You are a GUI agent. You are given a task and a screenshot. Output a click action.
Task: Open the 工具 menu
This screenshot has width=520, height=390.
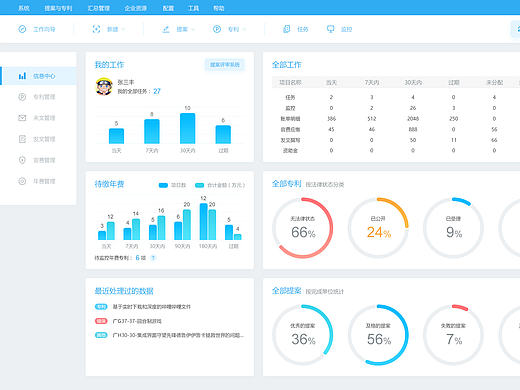click(193, 8)
